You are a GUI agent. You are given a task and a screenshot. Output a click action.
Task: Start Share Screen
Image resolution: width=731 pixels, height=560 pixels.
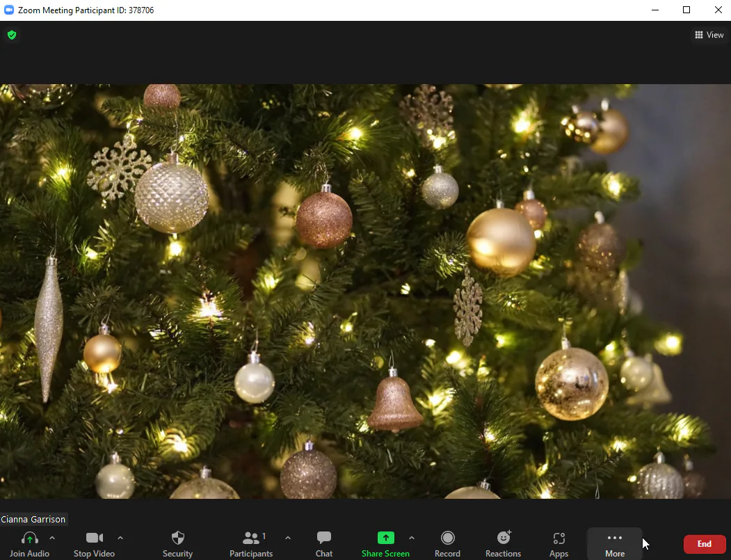tap(385, 544)
